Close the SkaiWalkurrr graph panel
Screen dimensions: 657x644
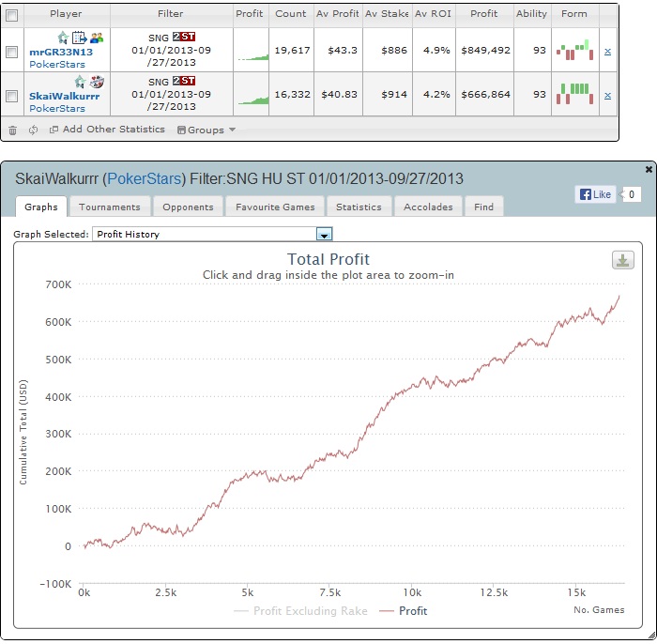[x=649, y=169]
